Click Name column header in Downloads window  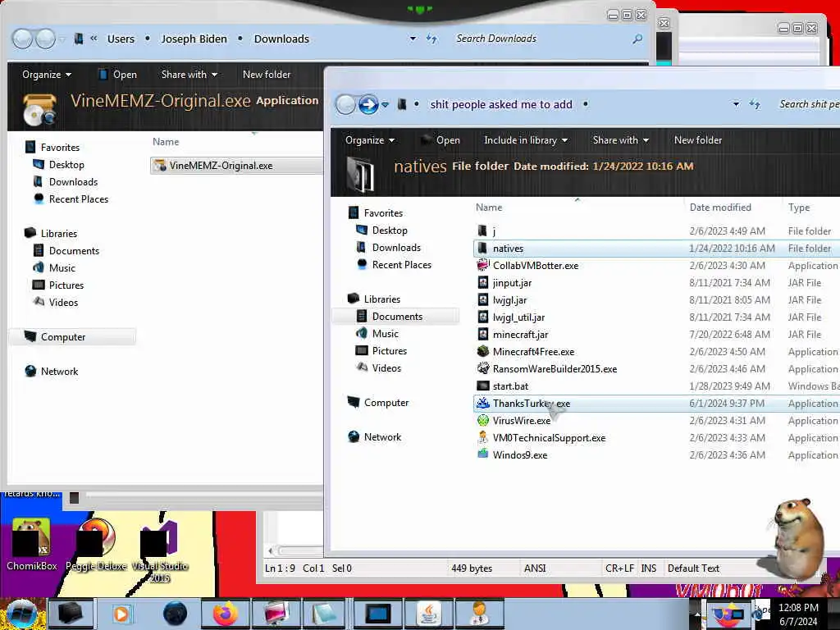(x=166, y=142)
